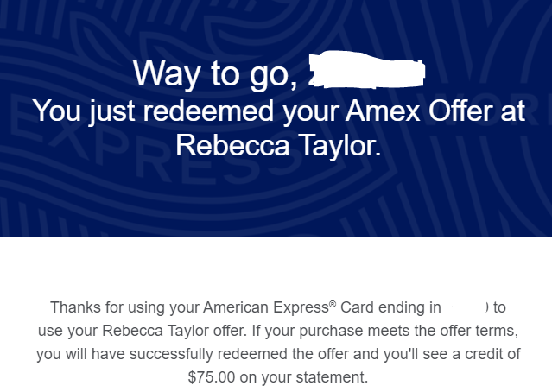Click the "$75.00" credit amount

pos(212,377)
